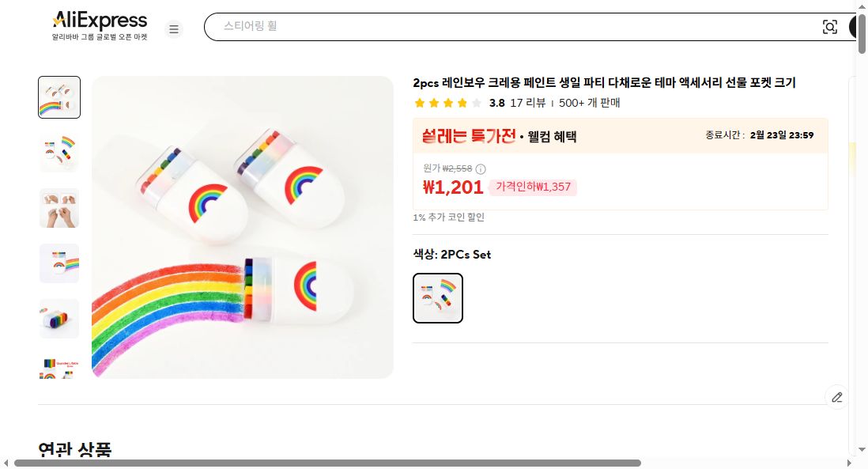
Task: Open the feedback pencil icon
Action: [836, 397]
